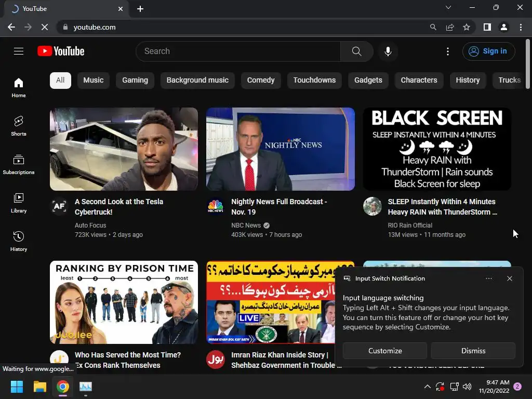532x399 pixels.
Task: Open the Nightly News video thumbnail
Action: 281,149
